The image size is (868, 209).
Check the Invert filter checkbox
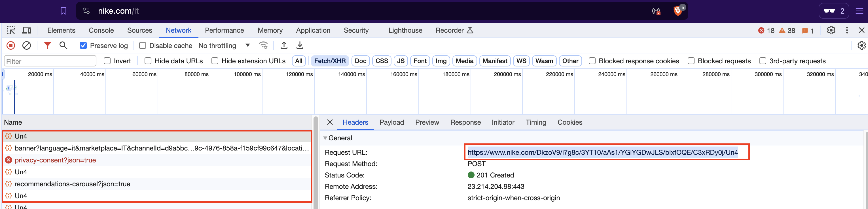[107, 61]
